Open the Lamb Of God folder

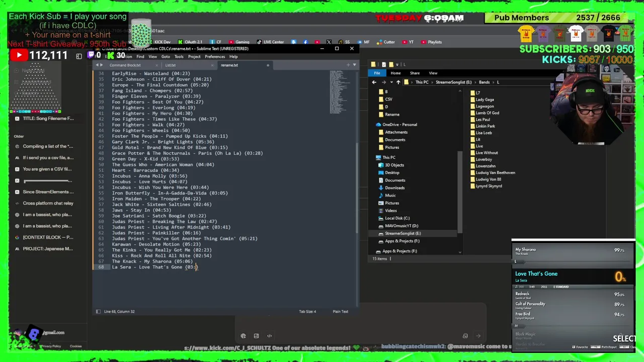[487, 113]
